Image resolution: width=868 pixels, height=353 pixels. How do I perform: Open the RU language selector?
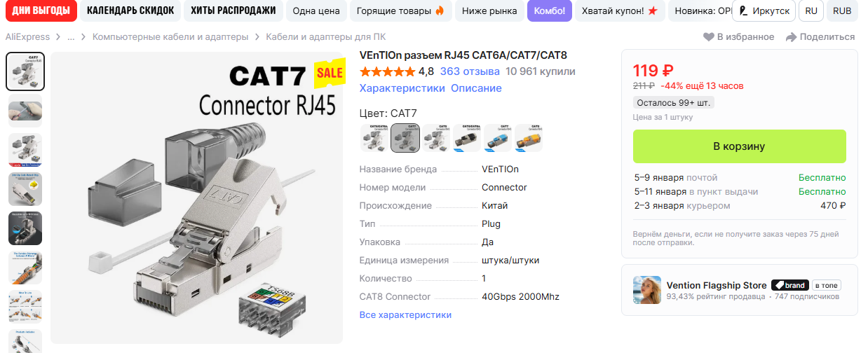coord(811,11)
